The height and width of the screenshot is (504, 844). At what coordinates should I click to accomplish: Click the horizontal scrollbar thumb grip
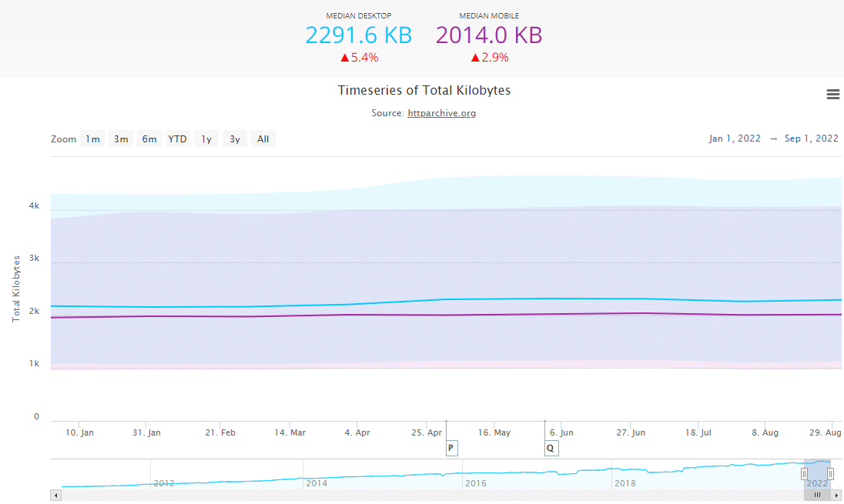pyautogui.click(x=818, y=496)
